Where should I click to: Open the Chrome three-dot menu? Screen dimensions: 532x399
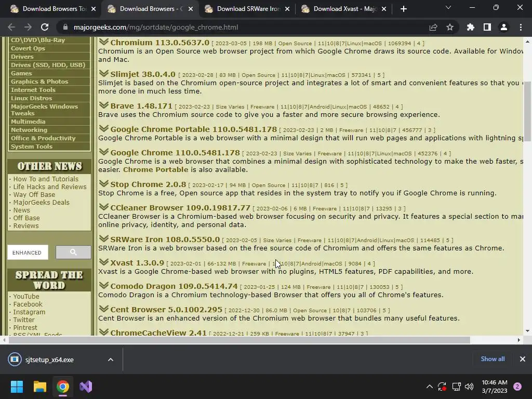(x=521, y=27)
